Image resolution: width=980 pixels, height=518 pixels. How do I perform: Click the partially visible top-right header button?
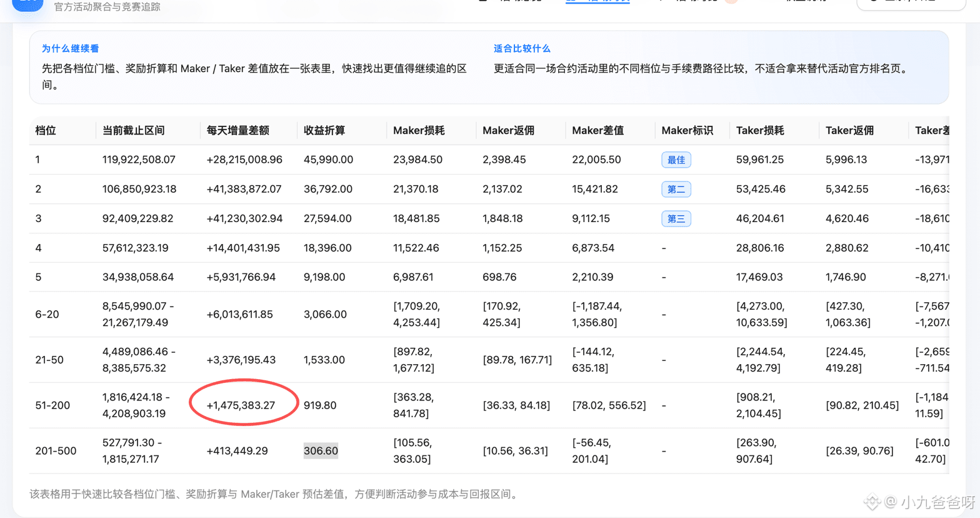[911, 4]
